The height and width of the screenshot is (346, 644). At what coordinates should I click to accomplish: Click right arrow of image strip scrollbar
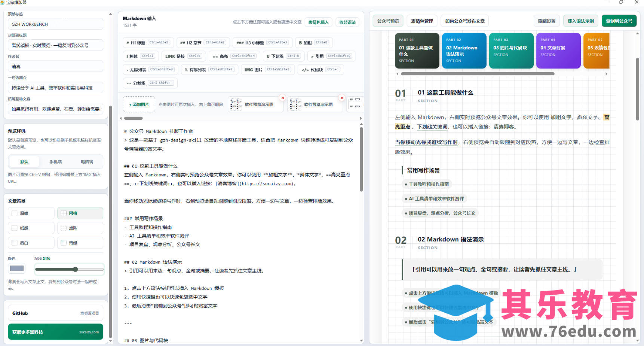361,118
